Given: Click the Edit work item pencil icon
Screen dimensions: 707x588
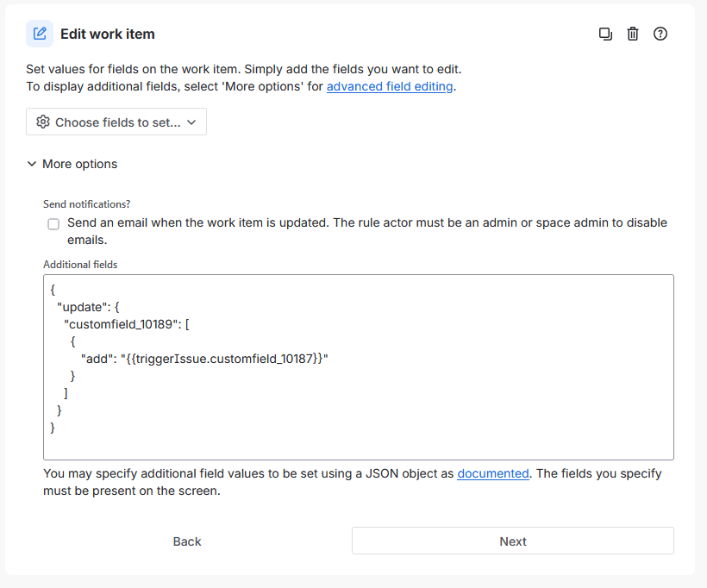Looking at the screenshot, I should [40, 34].
